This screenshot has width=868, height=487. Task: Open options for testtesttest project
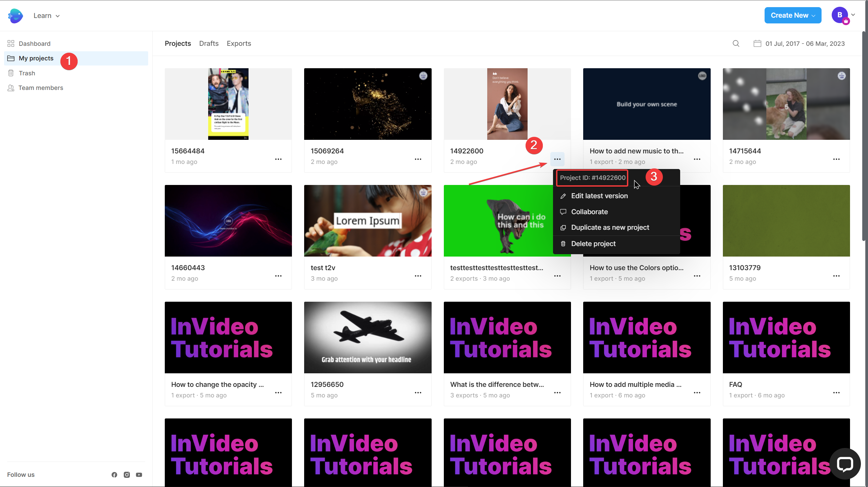pos(557,276)
